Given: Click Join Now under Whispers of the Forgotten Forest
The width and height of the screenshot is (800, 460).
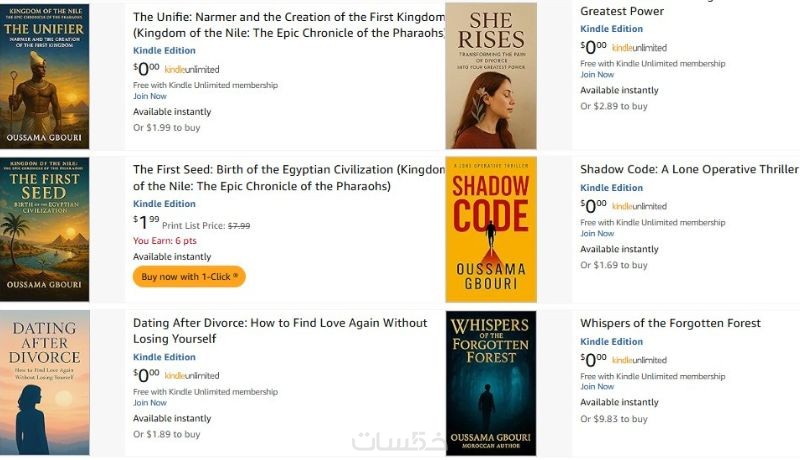Looking at the screenshot, I should [597, 387].
